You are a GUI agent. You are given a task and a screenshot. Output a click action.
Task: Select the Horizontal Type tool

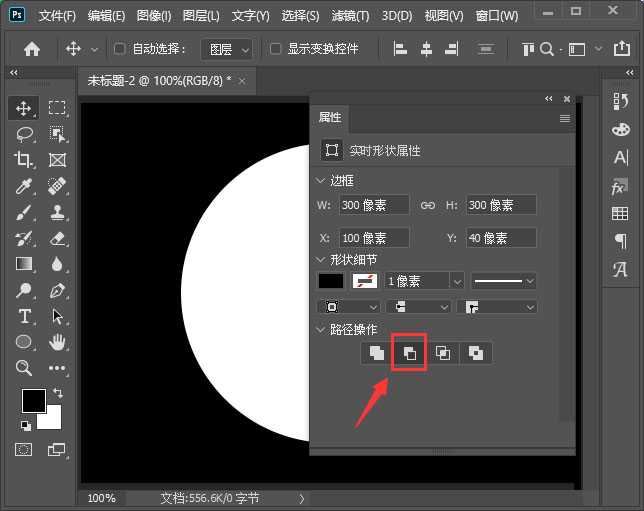(x=24, y=316)
